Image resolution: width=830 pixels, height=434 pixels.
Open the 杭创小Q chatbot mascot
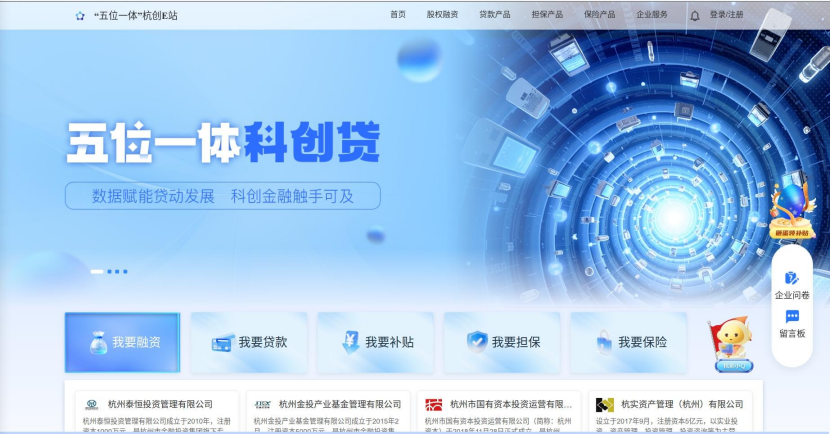731,344
